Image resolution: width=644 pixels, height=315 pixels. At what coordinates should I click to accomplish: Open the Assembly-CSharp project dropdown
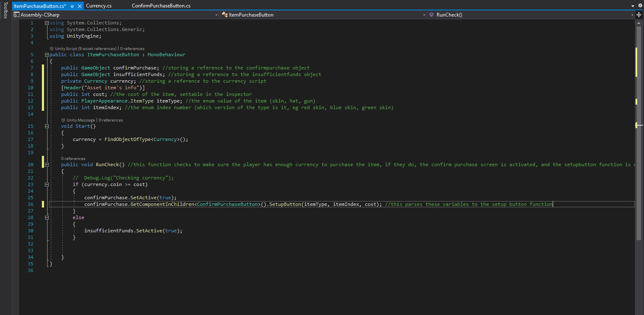click(x=216, y=15)
